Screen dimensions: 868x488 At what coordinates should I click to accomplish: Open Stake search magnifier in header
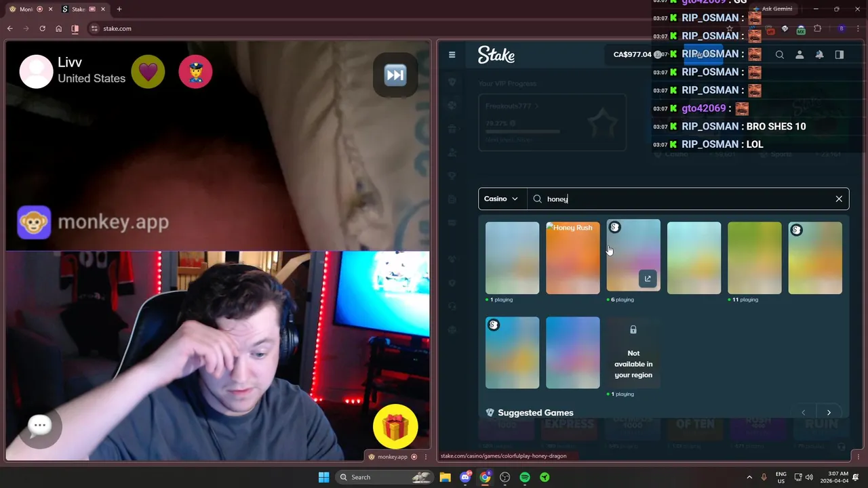(x=780, y=55)
